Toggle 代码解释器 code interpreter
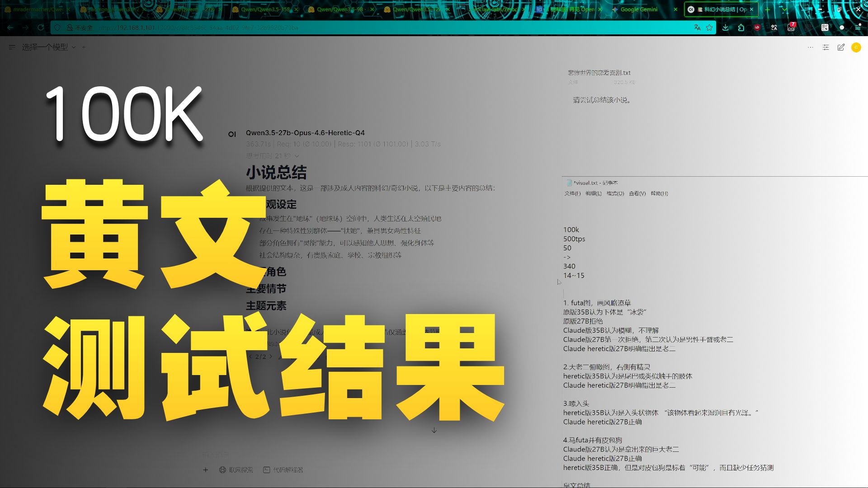 (283, 470)
